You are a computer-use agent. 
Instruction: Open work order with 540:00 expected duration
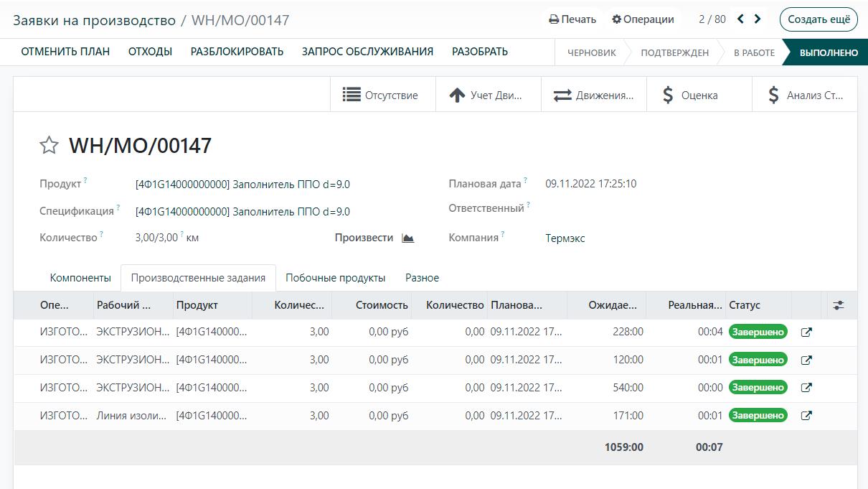coord(806,388)
